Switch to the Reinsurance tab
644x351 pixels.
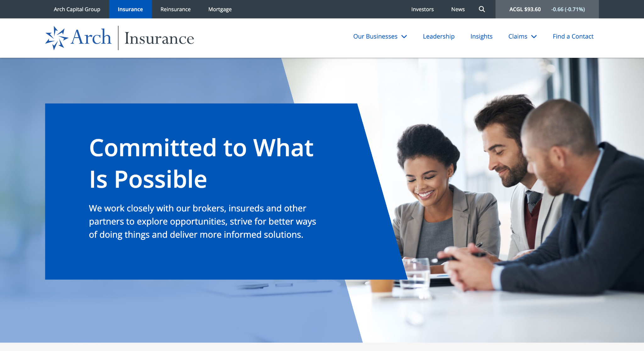[x=175, y=9]
